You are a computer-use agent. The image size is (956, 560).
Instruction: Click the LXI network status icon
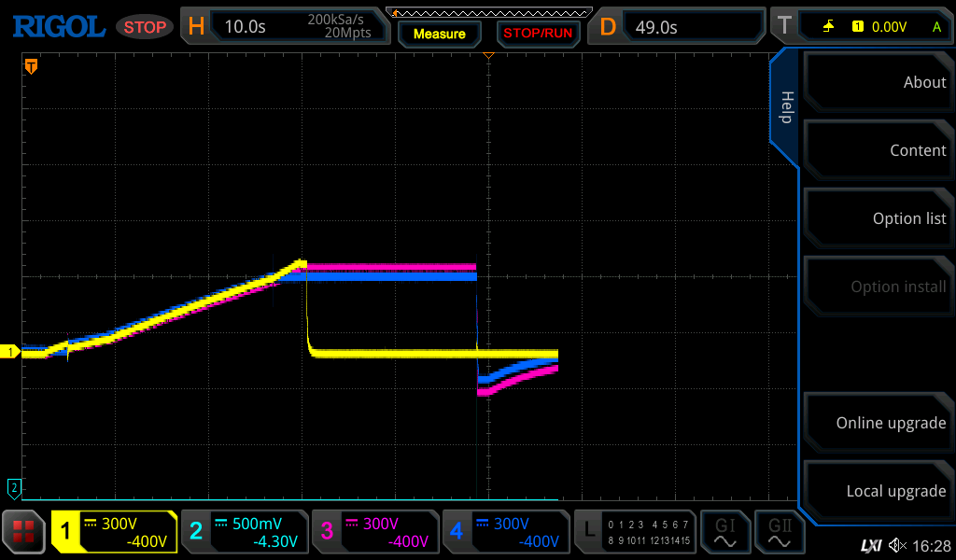click(870, 545)
